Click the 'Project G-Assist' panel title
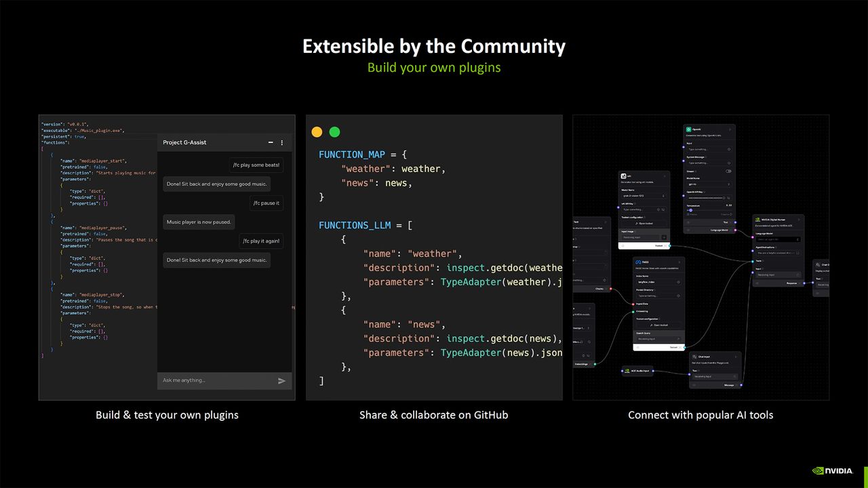This screenshot has height=488, width=868. (x=184, y=142)
